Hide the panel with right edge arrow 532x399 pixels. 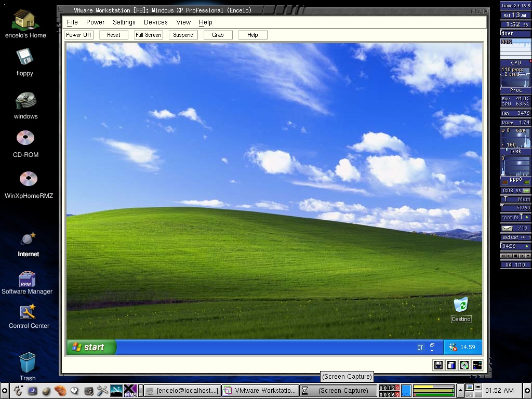point(528,391)
